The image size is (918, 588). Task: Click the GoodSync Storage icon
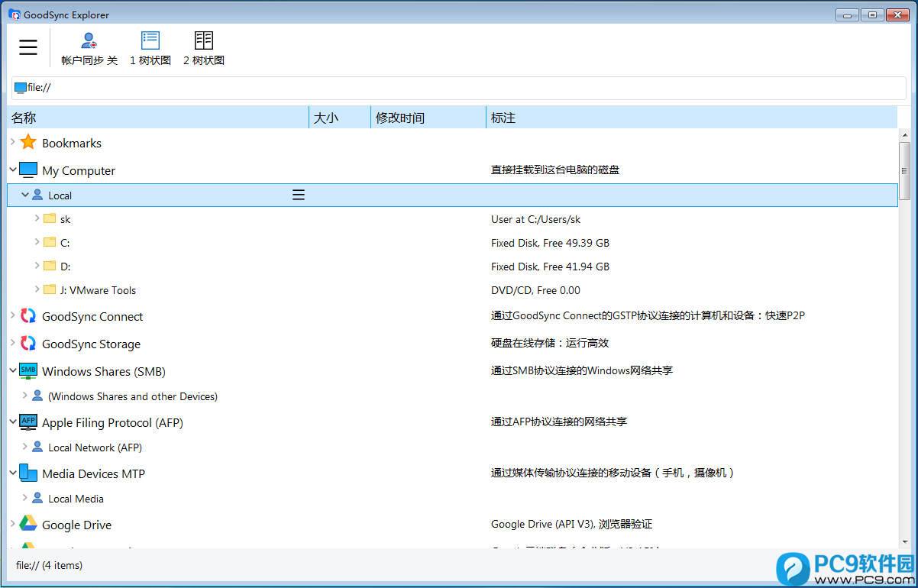28,343
